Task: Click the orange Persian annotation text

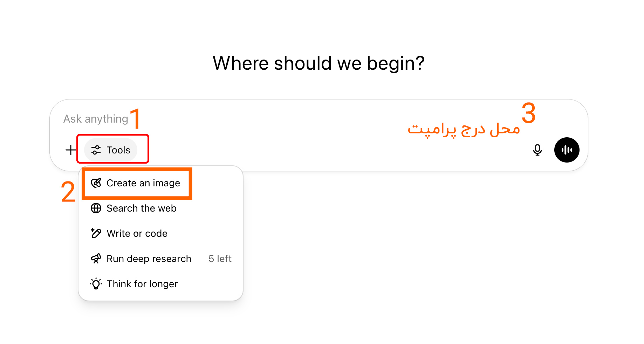Action: tap(464, 129)
